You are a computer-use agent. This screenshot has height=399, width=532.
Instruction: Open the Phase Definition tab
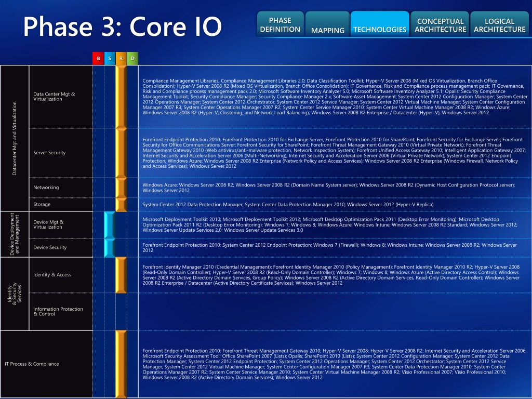(280, 24)
